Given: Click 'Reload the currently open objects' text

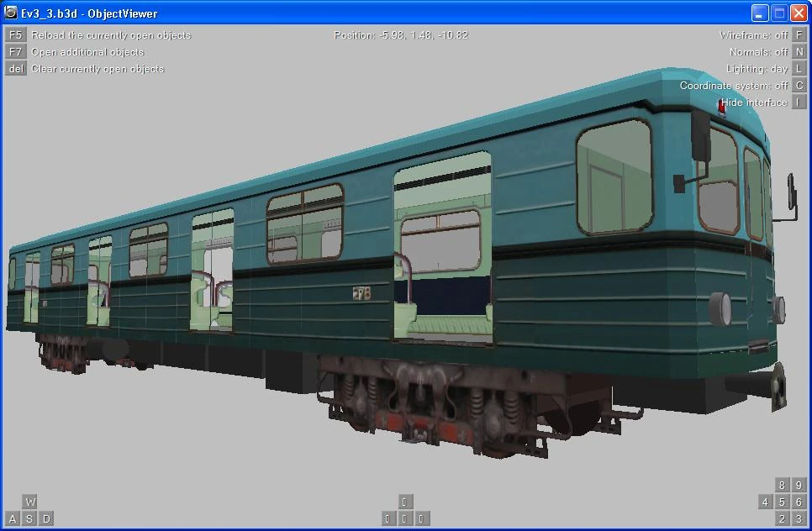Looking at the screenshot, I should (x=111, y=35).
